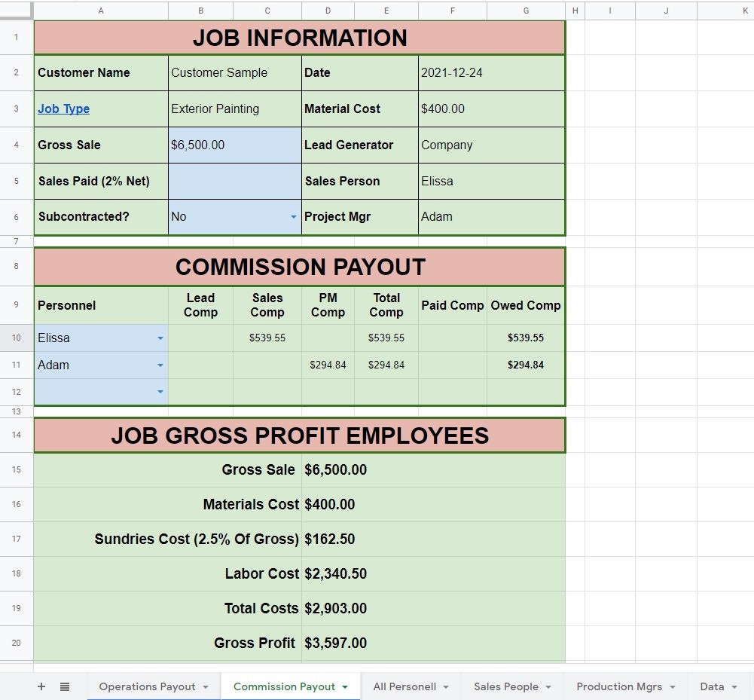Open the Adam personnel dropdown
754x700 pixels.
tap(160, 365)
